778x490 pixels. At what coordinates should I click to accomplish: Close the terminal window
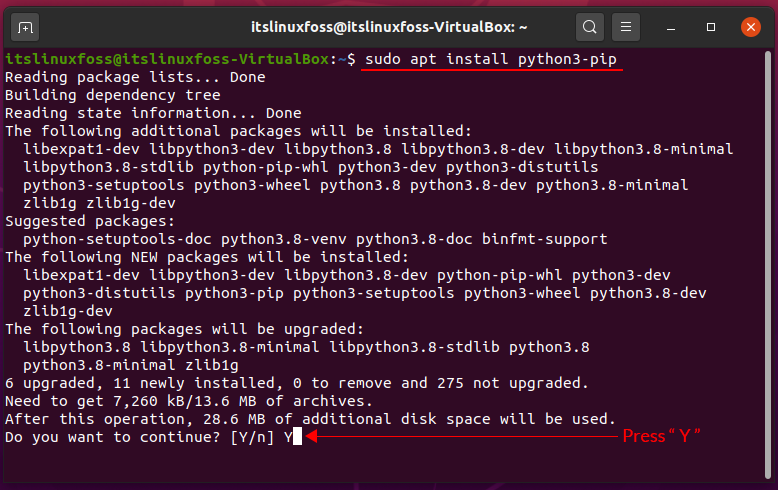(x=751, y=27)
